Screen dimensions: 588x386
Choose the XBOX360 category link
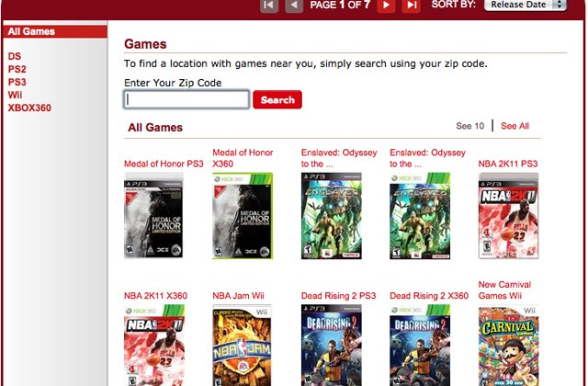click(29, 108)
